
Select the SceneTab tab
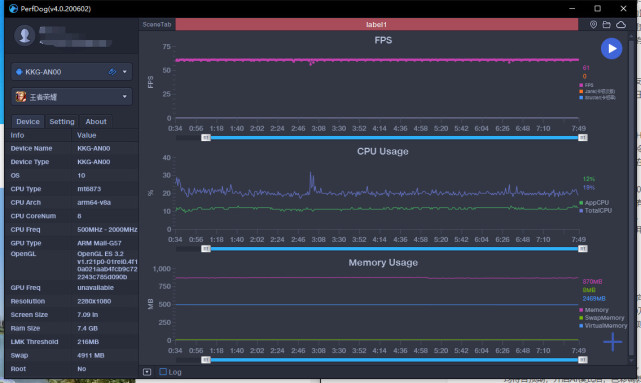157,25
